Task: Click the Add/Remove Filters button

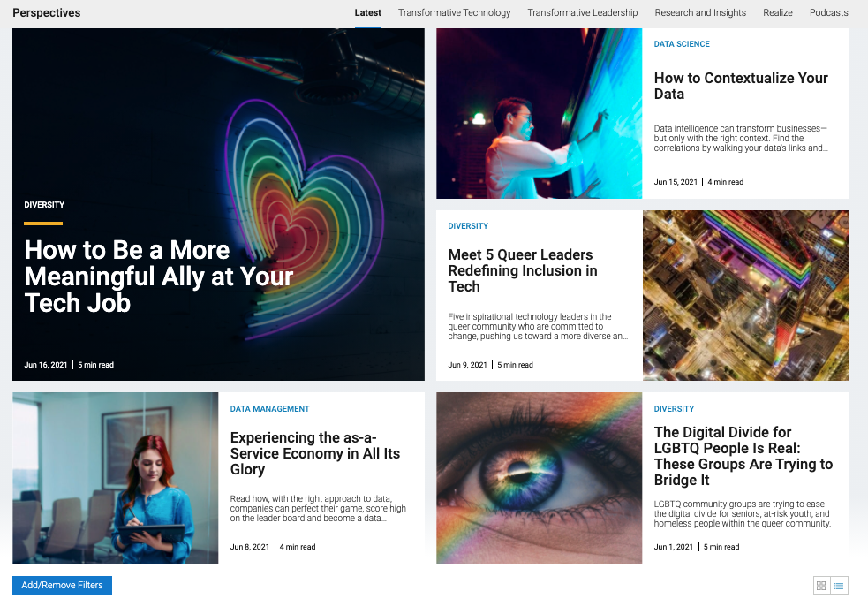Action: coord(62,585)
